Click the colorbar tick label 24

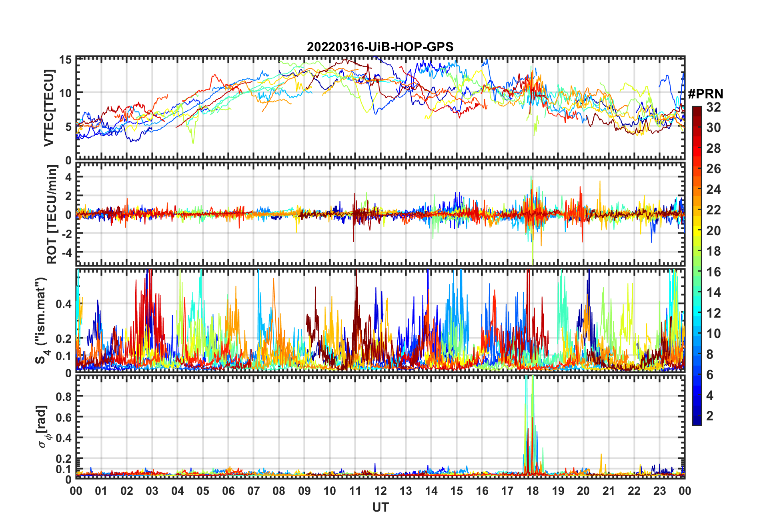tap(713, 190)
